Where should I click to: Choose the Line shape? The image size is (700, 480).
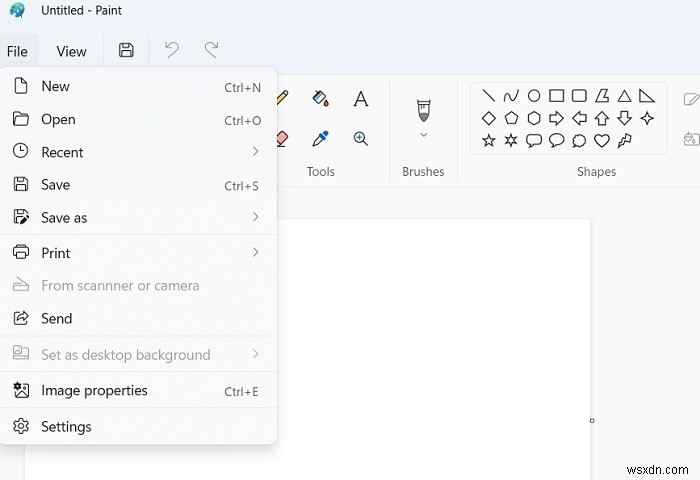(489, 96)
